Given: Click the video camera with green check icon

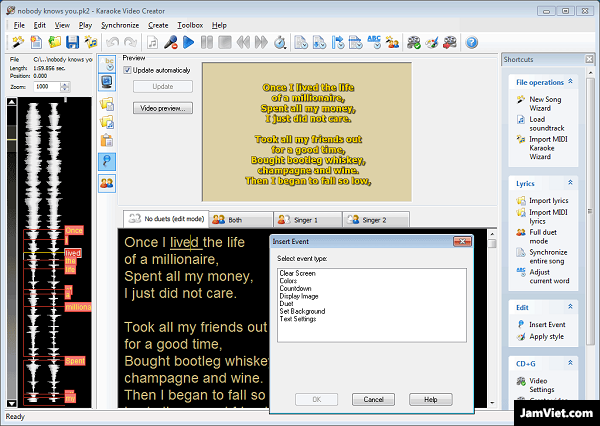Looking at the screenshot, I should (x=414, y=42).
